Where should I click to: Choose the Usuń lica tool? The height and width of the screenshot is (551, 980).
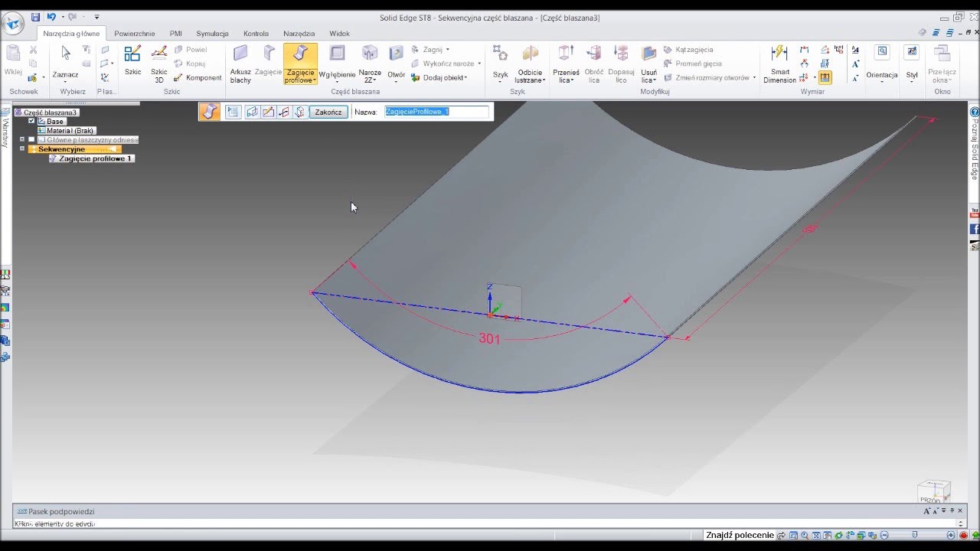648,64
